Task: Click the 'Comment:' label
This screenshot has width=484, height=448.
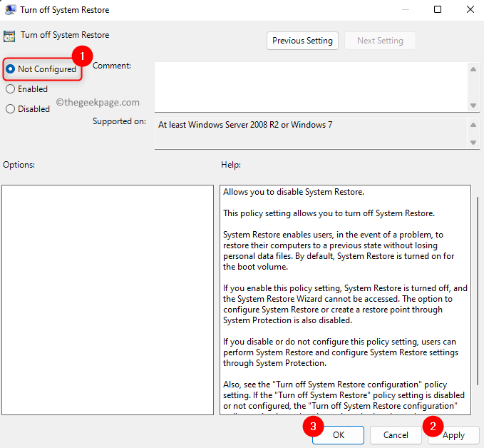Action: coord(112,66)
